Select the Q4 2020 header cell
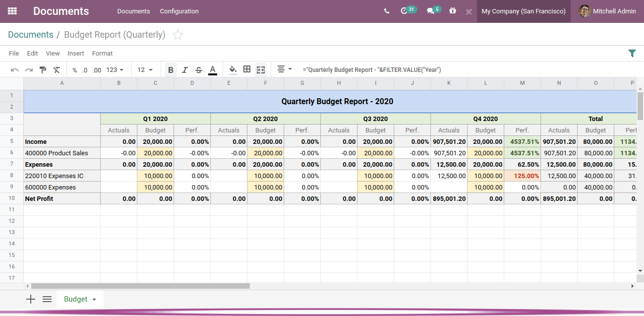Viewport: 644px width, 316px height. coord(486,119)
